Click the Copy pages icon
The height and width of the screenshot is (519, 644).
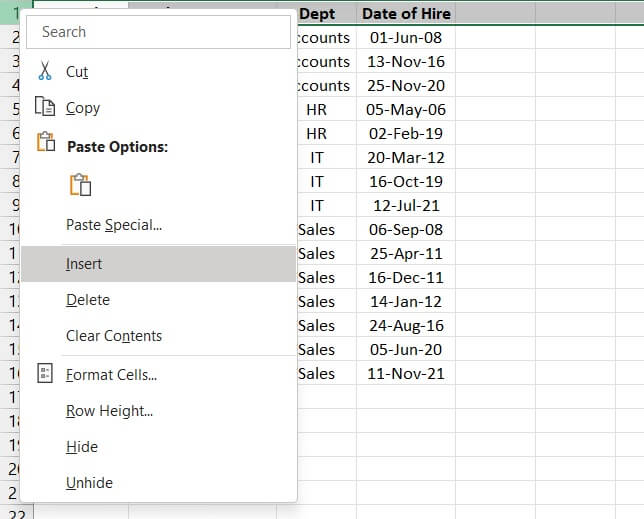tap(45, 108)
